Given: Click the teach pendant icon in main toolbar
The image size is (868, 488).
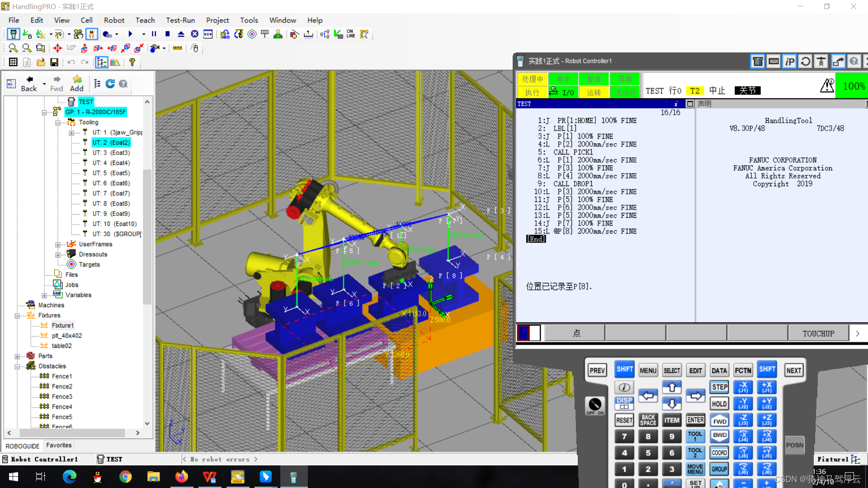Looking at the screenshot, I should point(14,34).
